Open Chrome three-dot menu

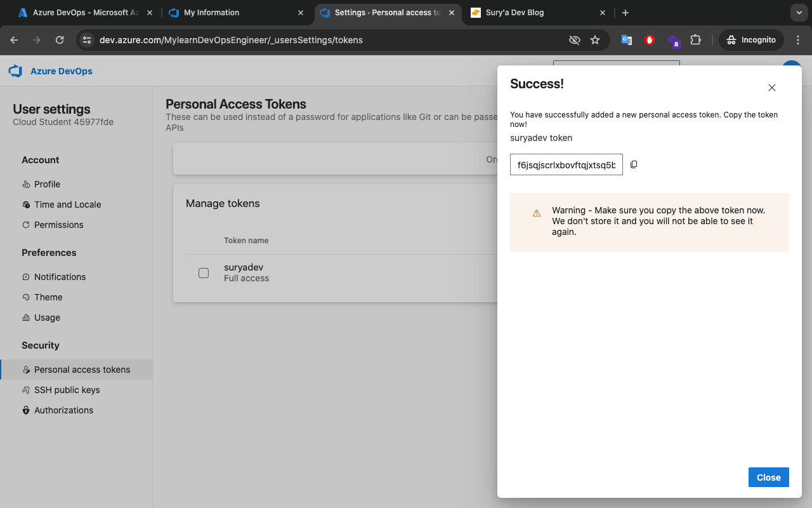[798, 40]
